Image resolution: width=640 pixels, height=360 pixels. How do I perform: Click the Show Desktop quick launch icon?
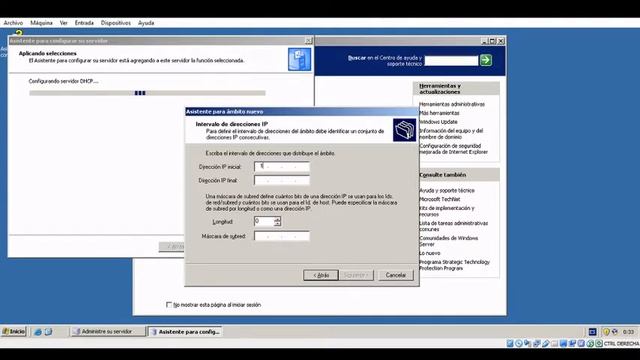click(x=48, y=332)
